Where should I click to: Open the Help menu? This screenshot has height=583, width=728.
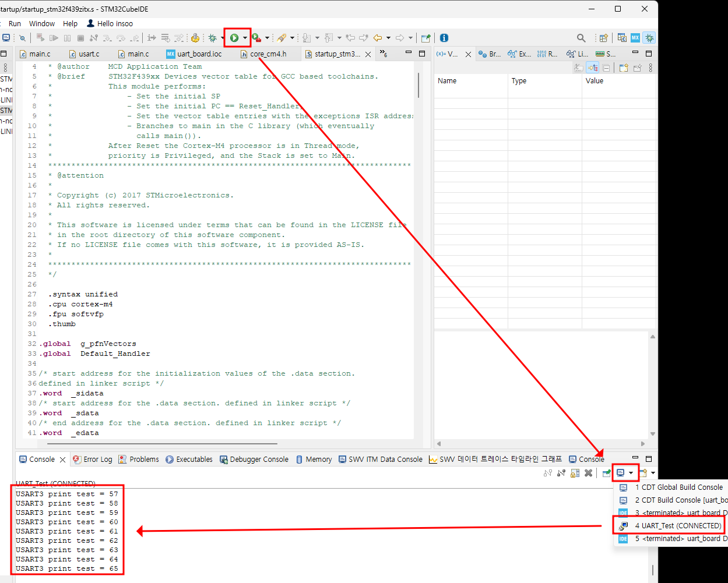click(x=71, y=24)
